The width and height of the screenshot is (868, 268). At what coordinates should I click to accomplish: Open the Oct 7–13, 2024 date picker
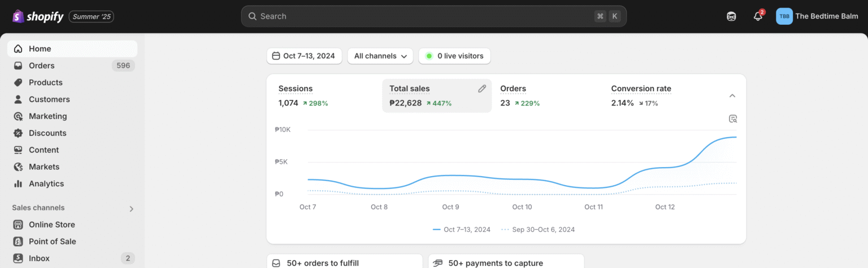tap(304, 56)
